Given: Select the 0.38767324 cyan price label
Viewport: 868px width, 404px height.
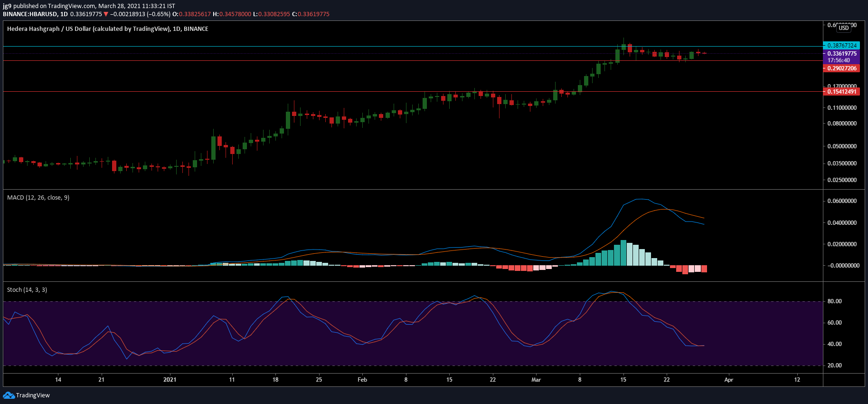Looking at the screenshot, I should click(x=841, y=46).
